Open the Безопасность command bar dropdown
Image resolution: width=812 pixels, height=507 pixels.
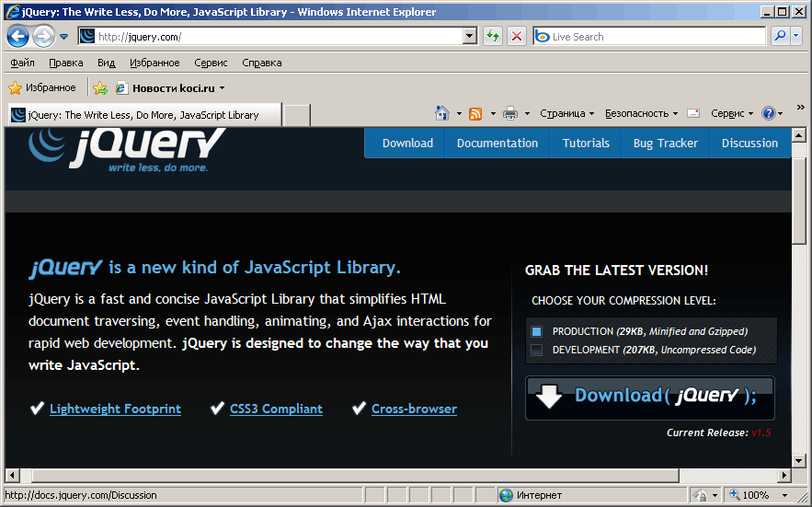coord(641,113)
